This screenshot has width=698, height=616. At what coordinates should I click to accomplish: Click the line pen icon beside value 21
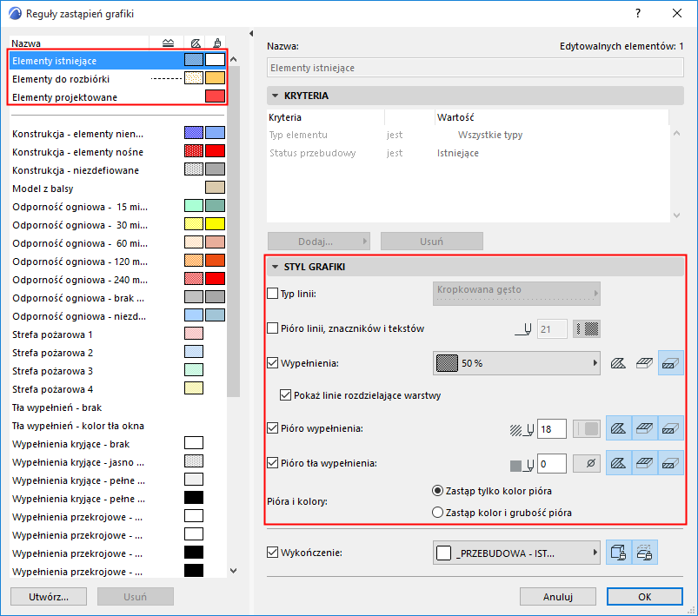point(523,329)
